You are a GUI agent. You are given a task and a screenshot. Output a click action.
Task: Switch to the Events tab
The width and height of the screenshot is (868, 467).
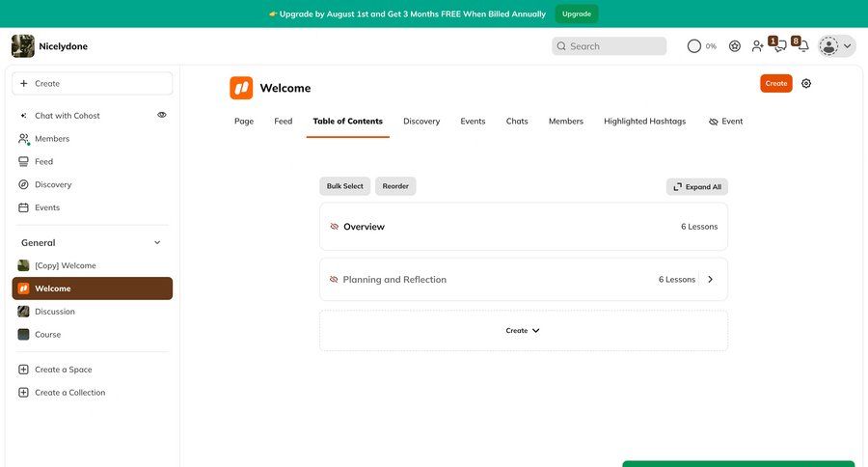pos(473,121)
